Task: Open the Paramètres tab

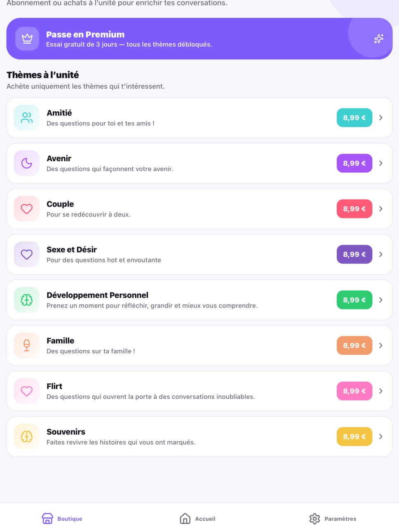Action: 333,518
